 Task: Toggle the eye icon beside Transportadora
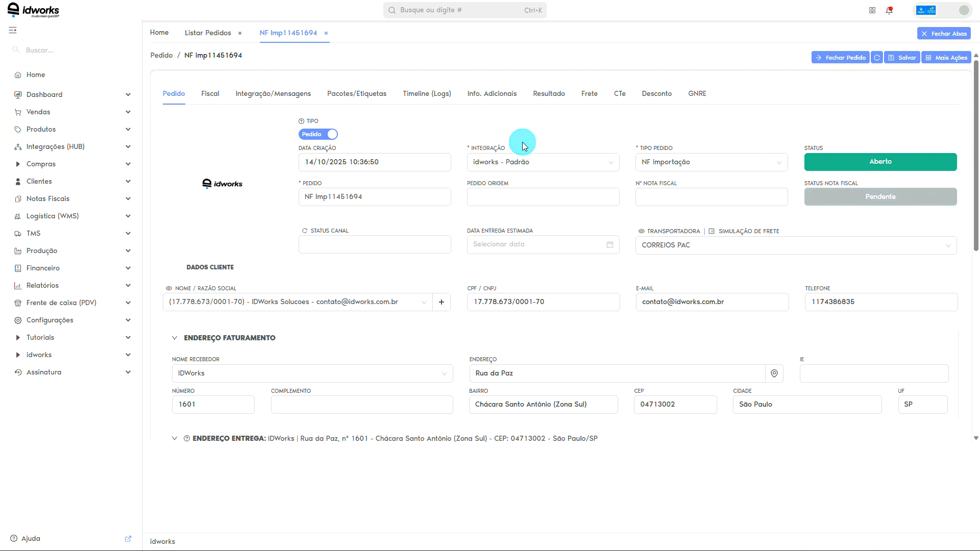click(642, 231)
